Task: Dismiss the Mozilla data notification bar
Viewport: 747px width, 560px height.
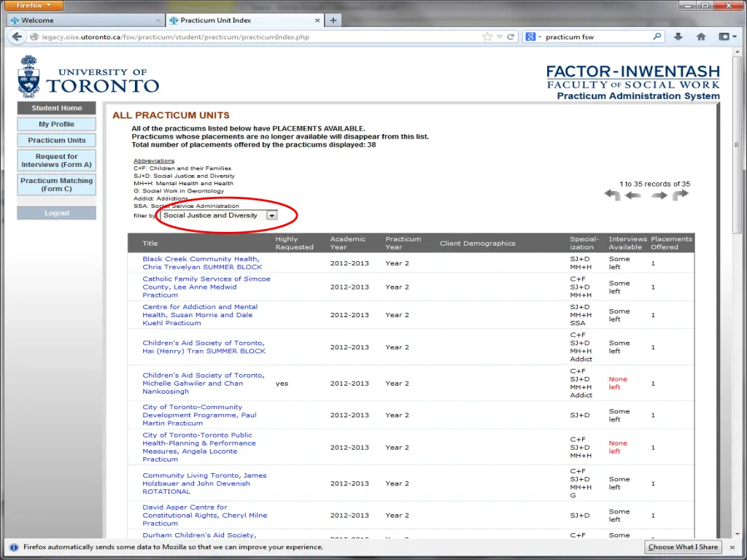Action: tap(732, 547)
